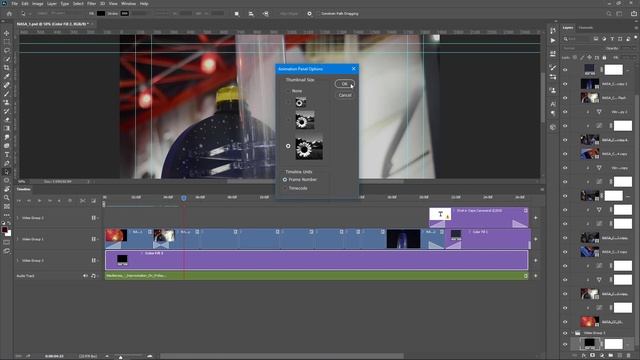
Task: Select the Healing Brush tool
Action: pos(7,85)
